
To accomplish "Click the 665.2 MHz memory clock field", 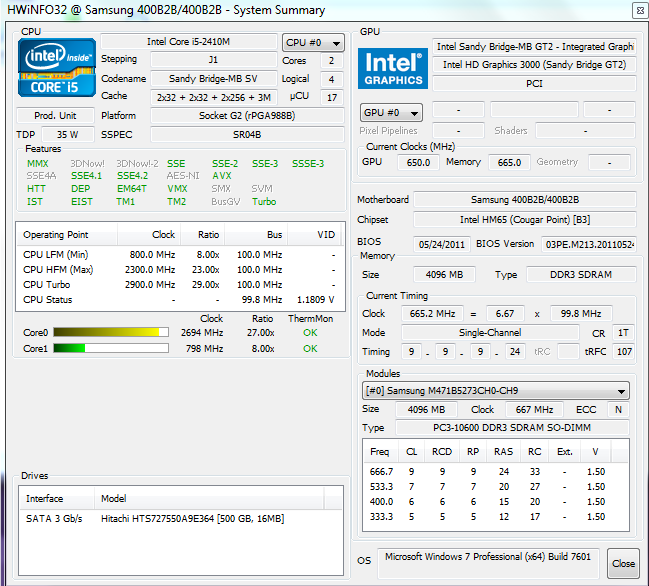I will (433, 314).
